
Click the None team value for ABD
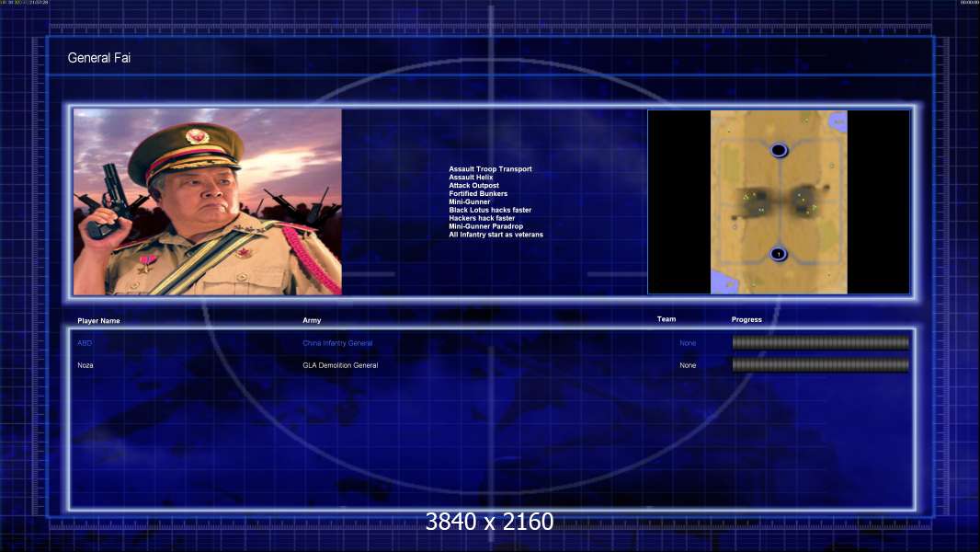pyautogui.click(x=688, y=343)
